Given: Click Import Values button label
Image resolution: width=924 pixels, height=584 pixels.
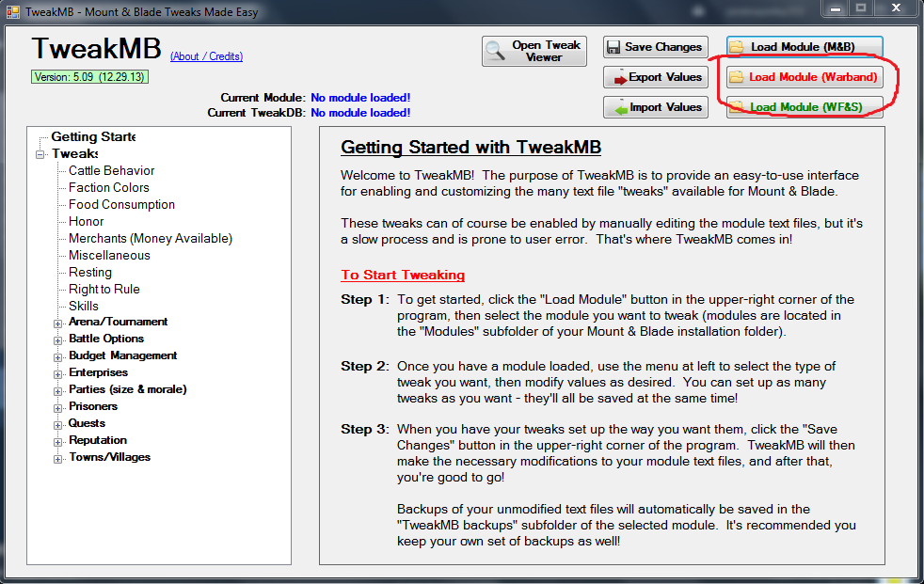Looking at the screenshot, I should (665, 107).
